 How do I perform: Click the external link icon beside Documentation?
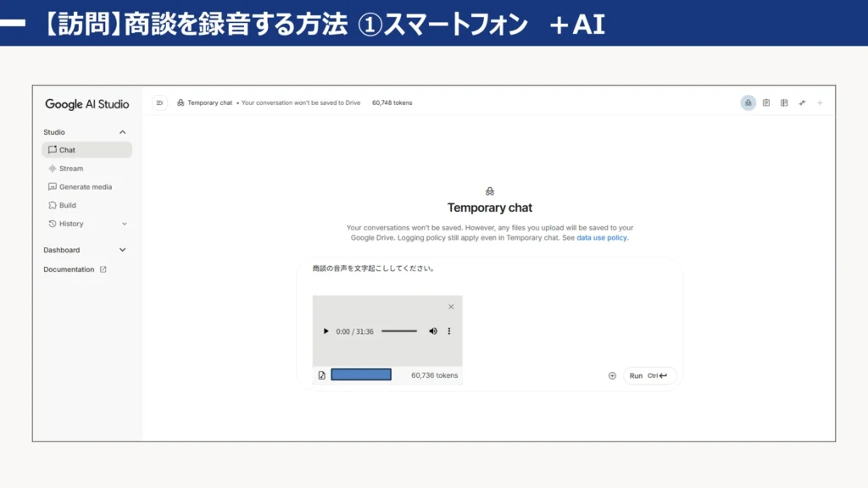[103, 269]
